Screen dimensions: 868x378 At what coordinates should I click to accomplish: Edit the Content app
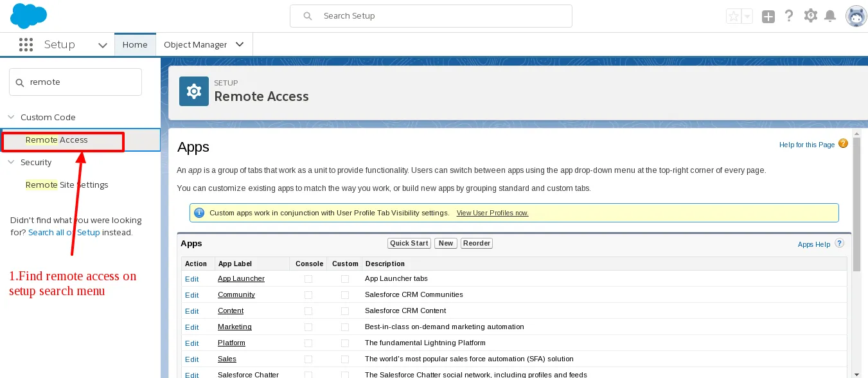click(x=191, y=311)
